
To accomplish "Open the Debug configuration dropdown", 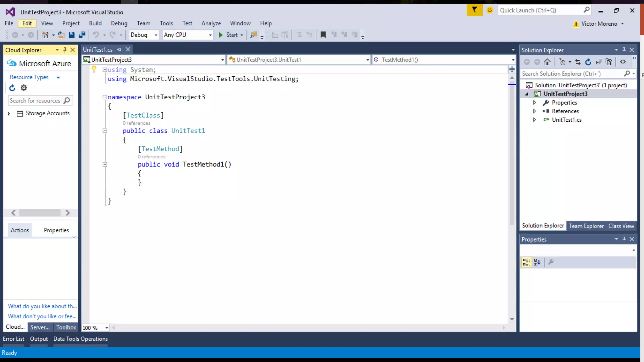I will 144,35.
